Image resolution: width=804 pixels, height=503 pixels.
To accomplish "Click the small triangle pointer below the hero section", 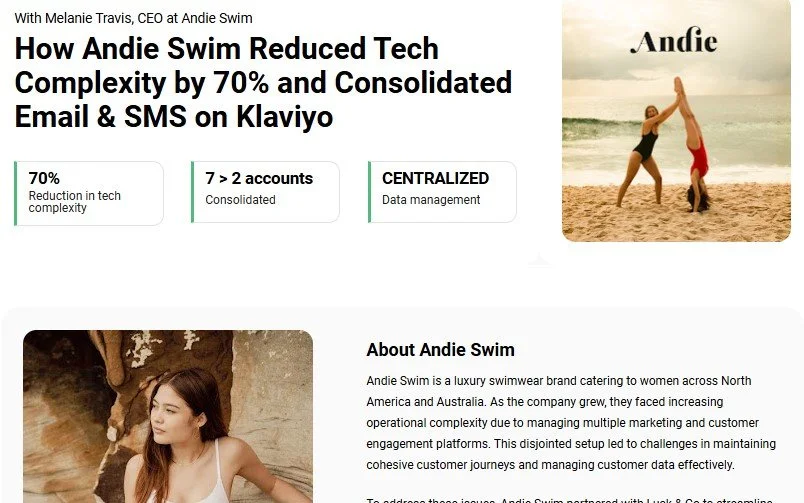I will [539, 259].
